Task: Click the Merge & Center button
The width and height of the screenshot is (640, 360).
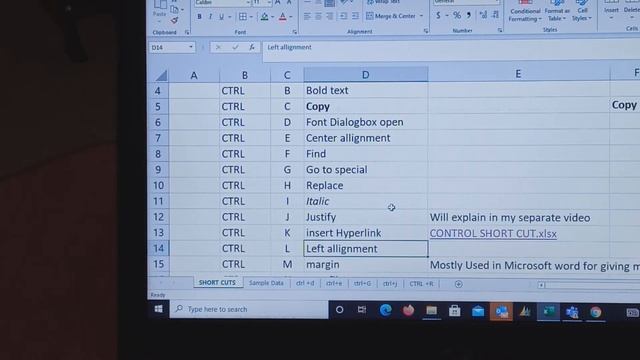Action: [x=391, y=16]
